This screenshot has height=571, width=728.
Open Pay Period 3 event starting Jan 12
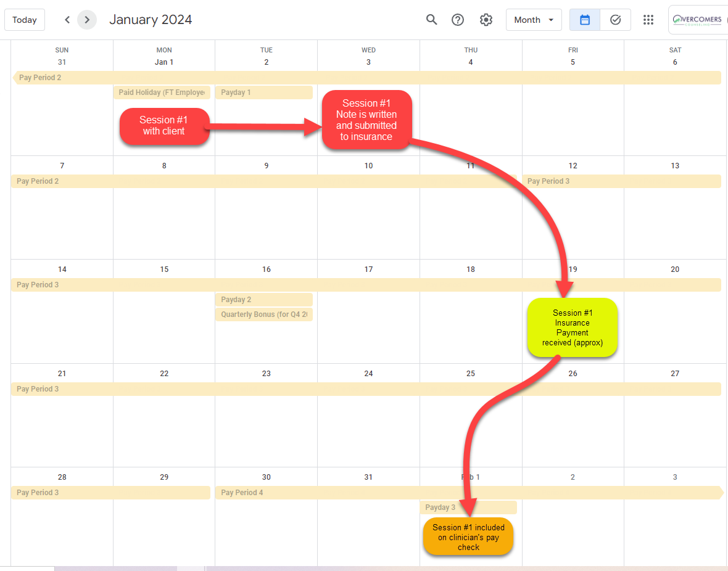[622, 181]
